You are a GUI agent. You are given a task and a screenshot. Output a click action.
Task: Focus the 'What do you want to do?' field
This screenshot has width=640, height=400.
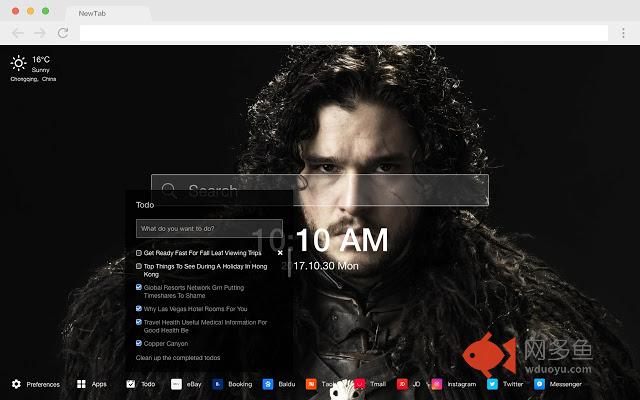[x=209, y=229]
